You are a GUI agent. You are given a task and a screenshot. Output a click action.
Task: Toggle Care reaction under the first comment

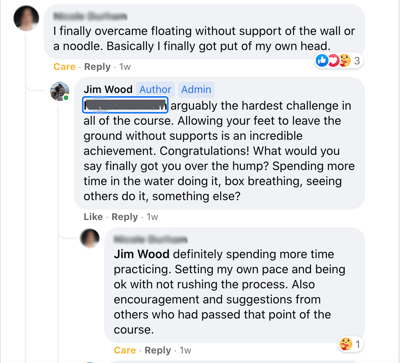64,67
